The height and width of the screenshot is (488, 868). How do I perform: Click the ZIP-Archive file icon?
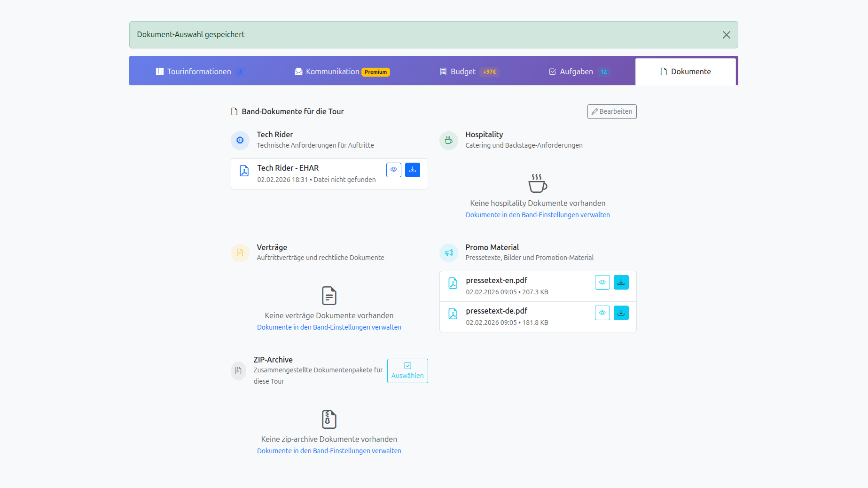[x=238, y=370]
